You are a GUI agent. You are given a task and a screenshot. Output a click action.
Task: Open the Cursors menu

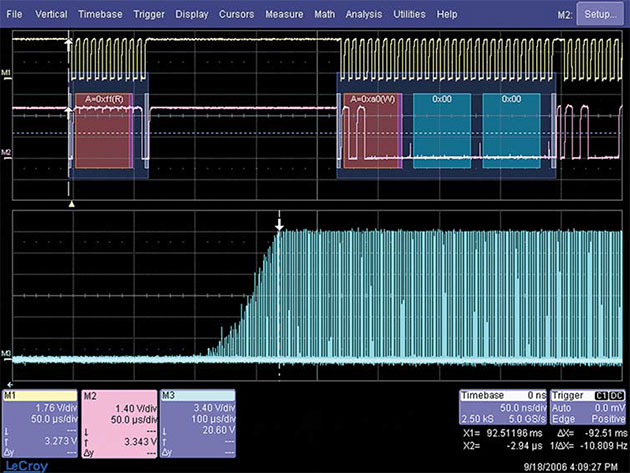[x=239, y=15]
